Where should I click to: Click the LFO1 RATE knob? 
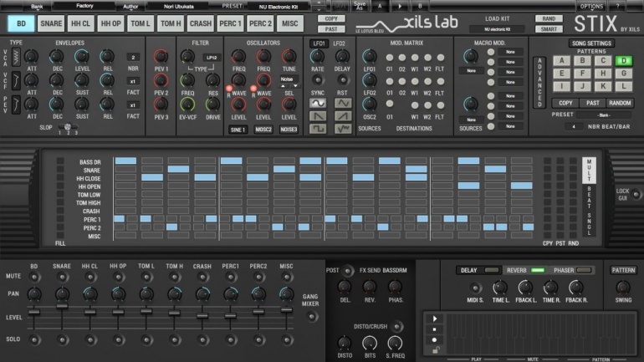318,57
